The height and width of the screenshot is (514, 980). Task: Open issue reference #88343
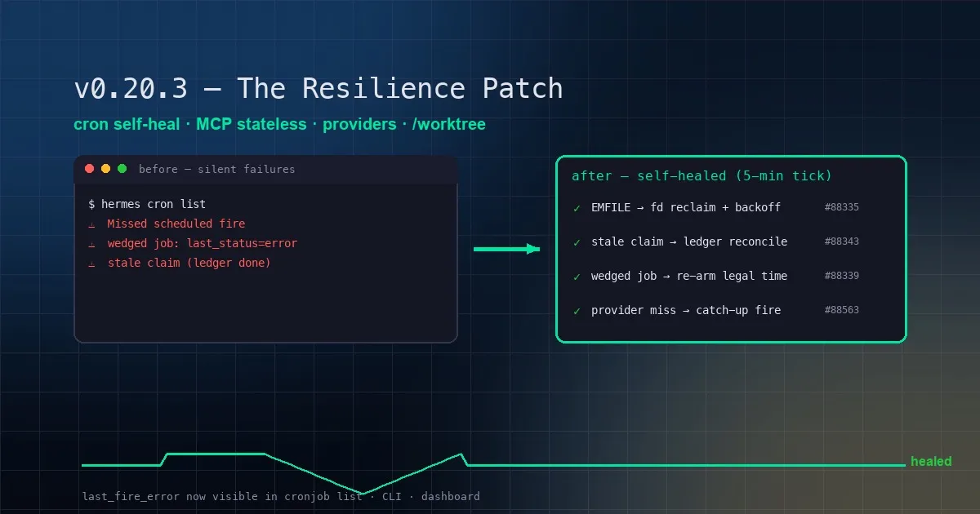pos(842,241)
